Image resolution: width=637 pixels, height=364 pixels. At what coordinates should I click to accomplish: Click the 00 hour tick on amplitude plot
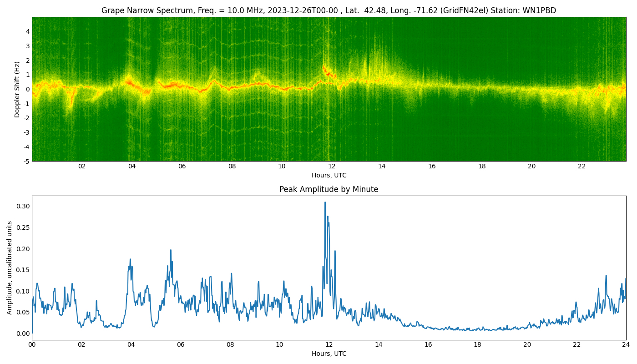[32, 344]
